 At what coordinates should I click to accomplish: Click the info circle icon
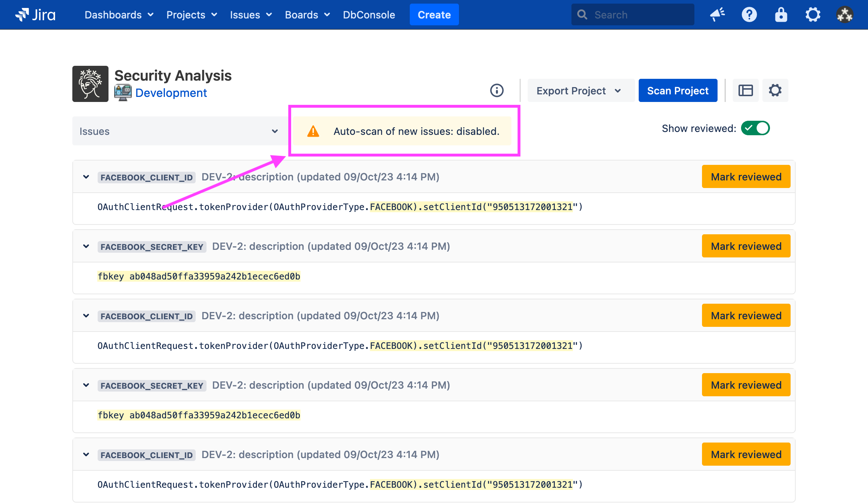coord(497,90)
